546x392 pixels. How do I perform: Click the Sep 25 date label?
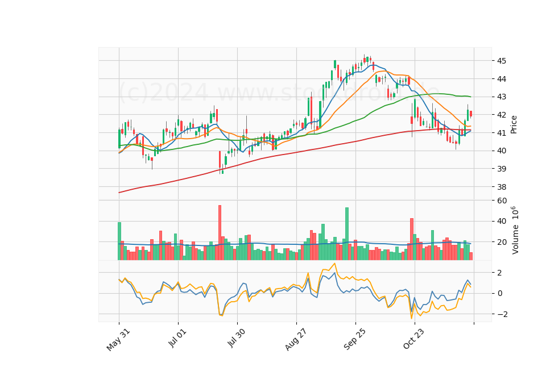(x=354, y=340)
